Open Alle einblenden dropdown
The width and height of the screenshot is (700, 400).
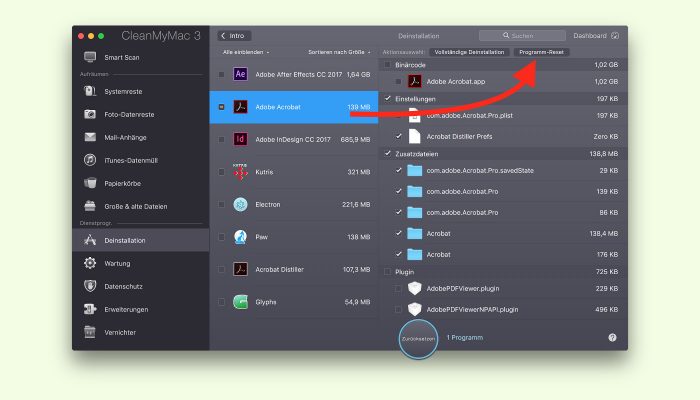pyautogui.click(x=246, y=52)
